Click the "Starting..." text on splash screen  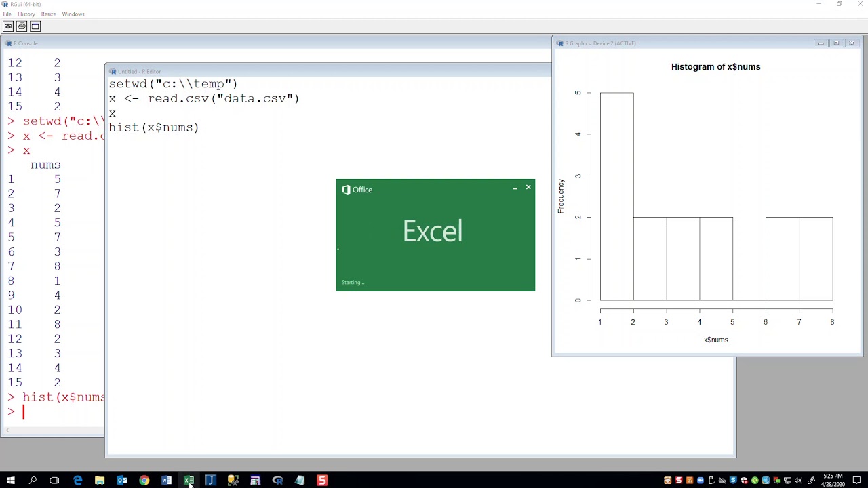pyautogui.click(x=353, y=283)
